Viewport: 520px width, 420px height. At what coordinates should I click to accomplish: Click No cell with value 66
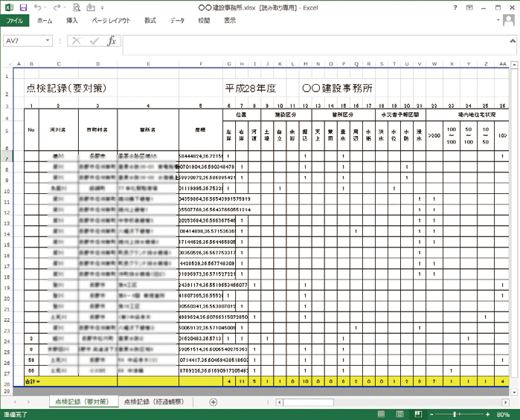coord(31,371)
